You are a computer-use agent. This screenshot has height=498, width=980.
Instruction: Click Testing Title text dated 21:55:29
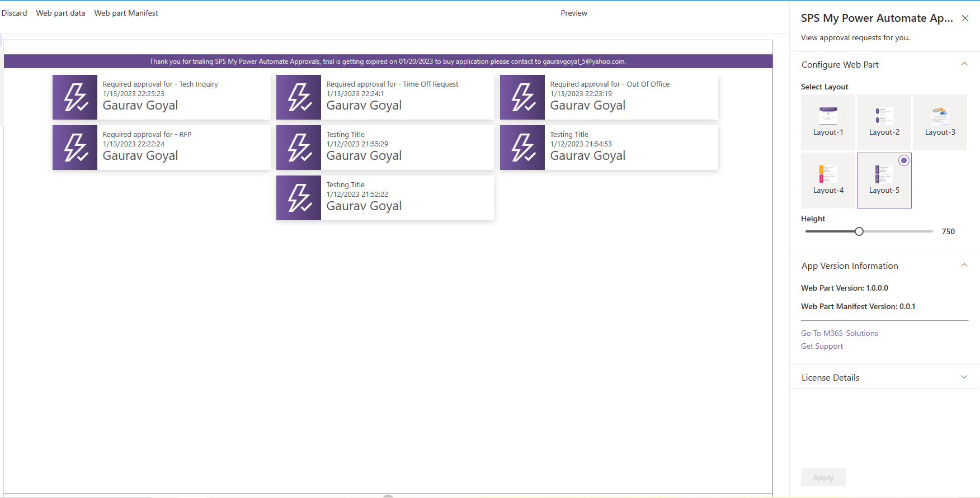coord(345,135)
